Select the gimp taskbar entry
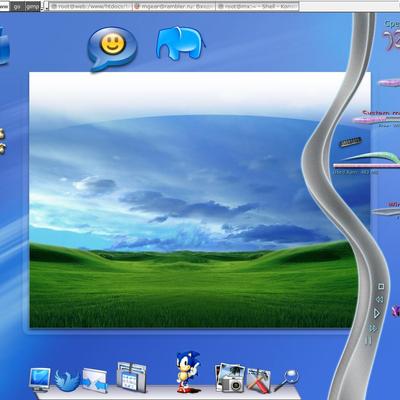This screenshot has width=400, height=400. (33, 6)
